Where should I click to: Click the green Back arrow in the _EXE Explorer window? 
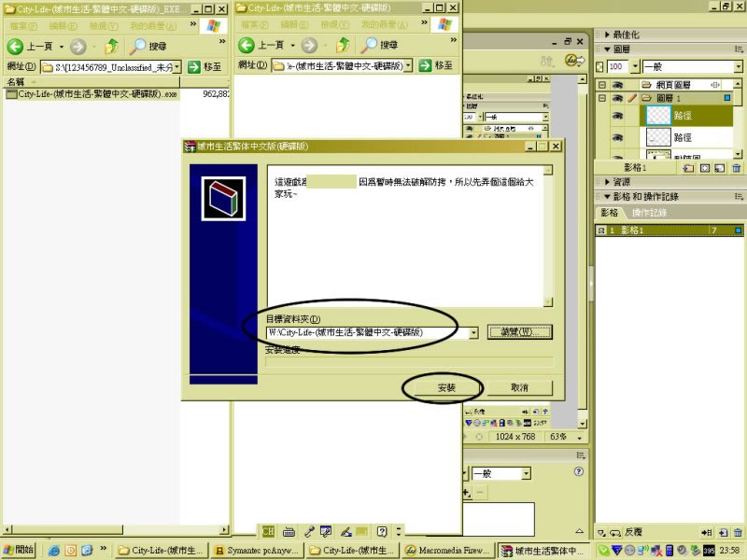[x=15, y=46]
